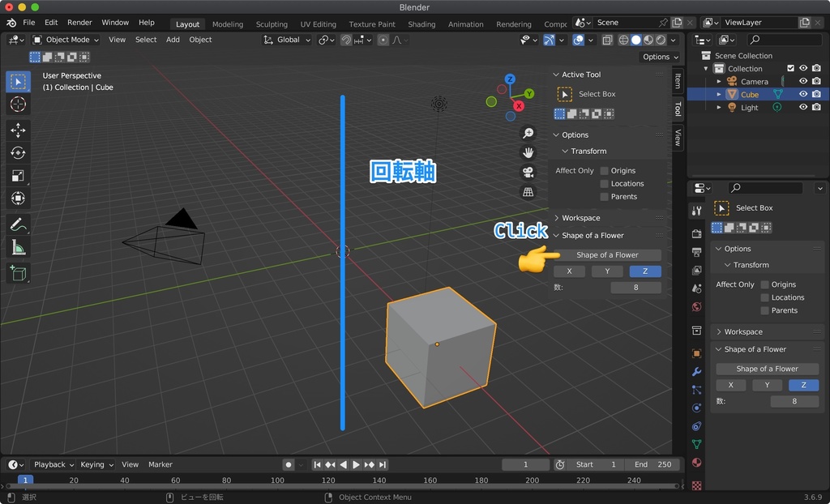Click the Y axis button in the sidebar
Screen dimensions: 830x504
(768, 385)
